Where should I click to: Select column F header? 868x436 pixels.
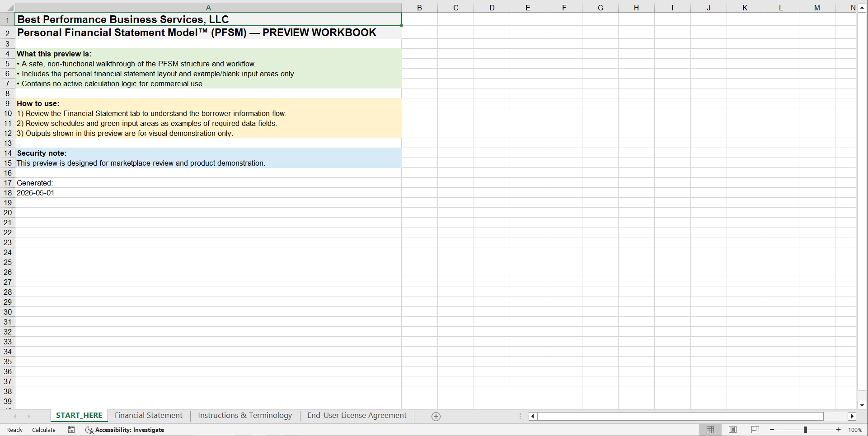(x=564, y=8)
